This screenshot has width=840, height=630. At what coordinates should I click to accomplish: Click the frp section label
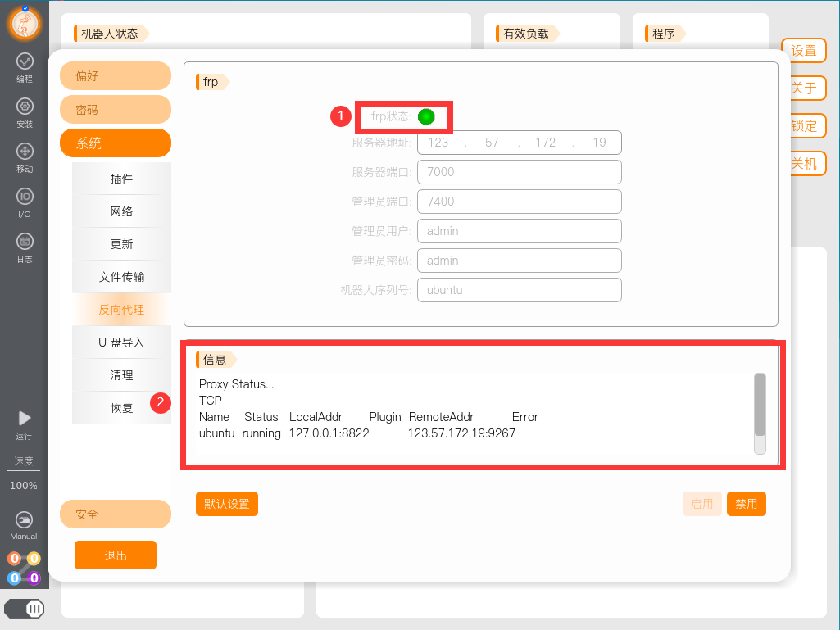point(211,82)
